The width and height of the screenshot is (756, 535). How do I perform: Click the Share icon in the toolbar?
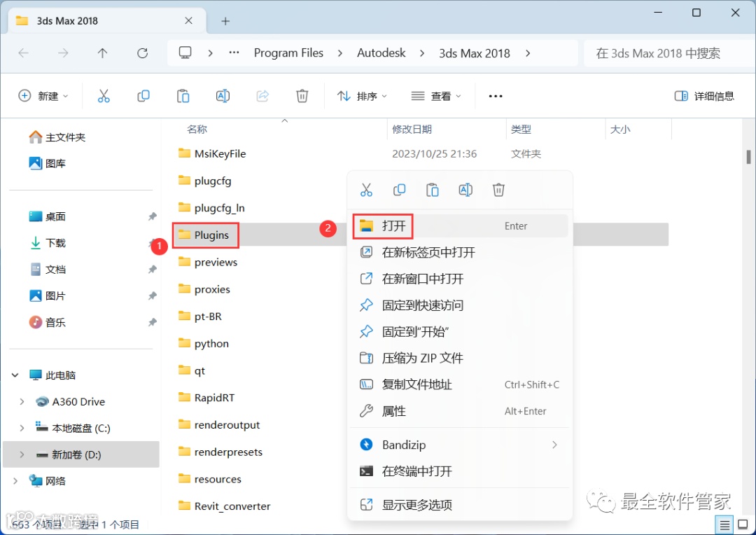(262, 96)
